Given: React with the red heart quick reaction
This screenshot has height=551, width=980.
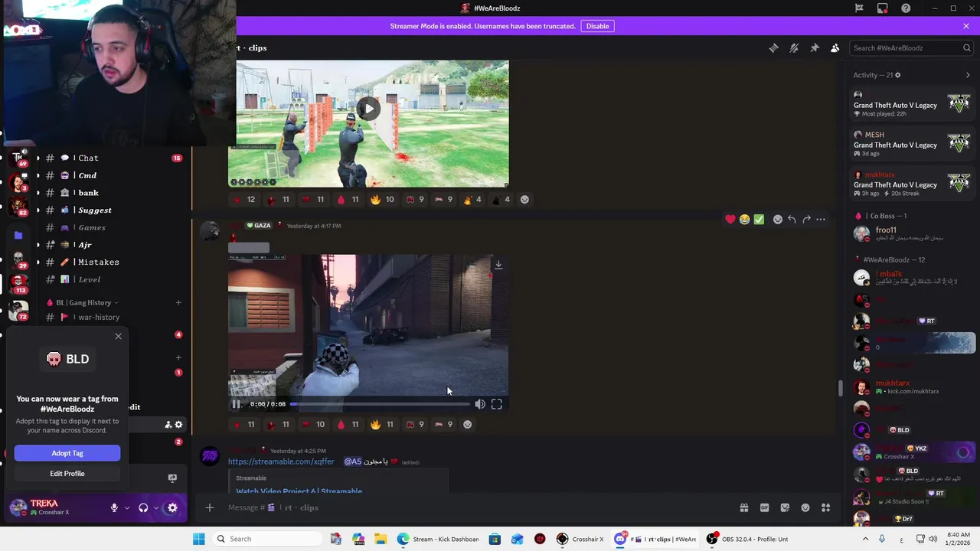Looking at the screenshot, I should pos(730,220).
